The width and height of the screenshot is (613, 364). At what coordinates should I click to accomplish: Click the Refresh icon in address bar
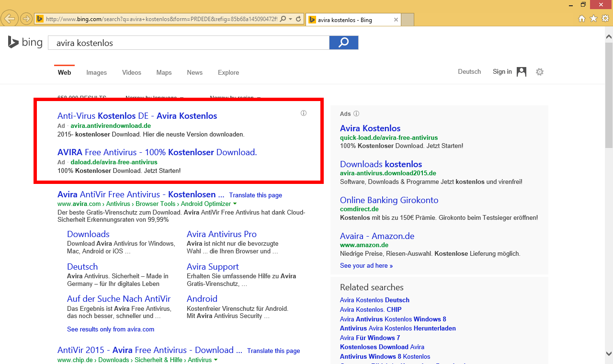[x=298, y=19]
